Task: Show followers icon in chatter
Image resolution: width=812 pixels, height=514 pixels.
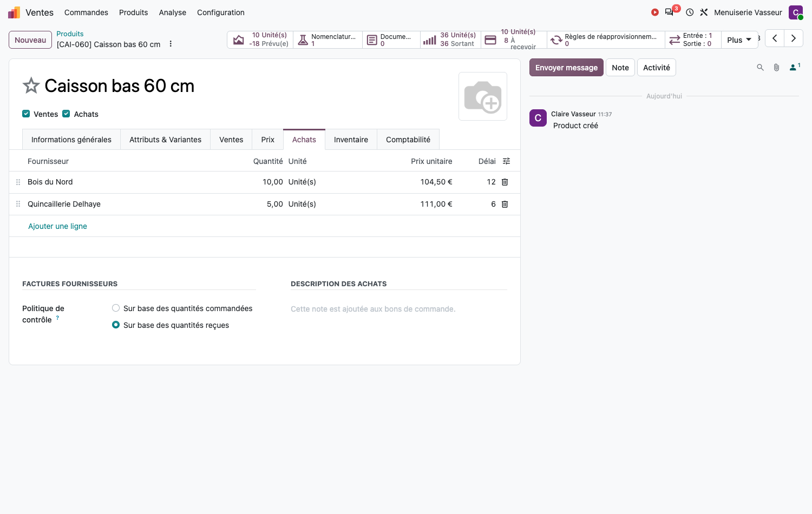Action: (795, 67)
